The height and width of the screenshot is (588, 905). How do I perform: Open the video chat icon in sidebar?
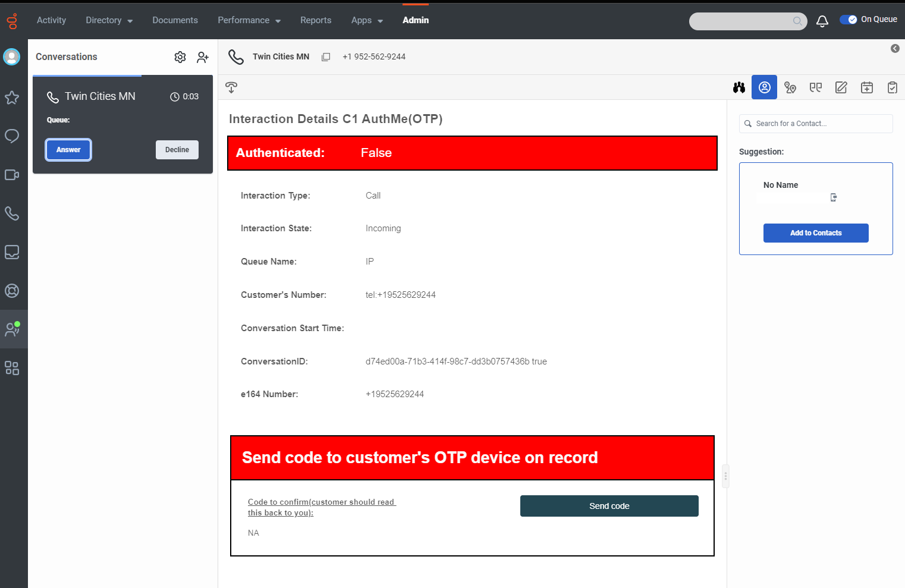12,175
